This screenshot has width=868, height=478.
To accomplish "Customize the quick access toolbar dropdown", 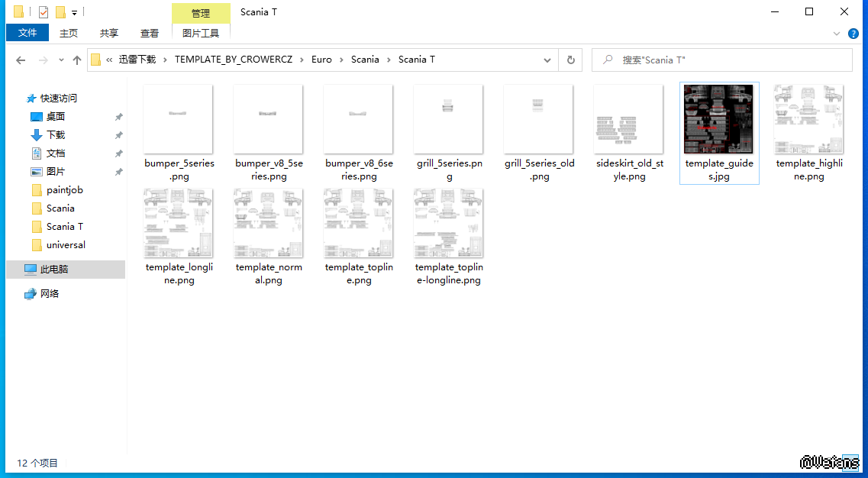I will click(x=74, y=13).
